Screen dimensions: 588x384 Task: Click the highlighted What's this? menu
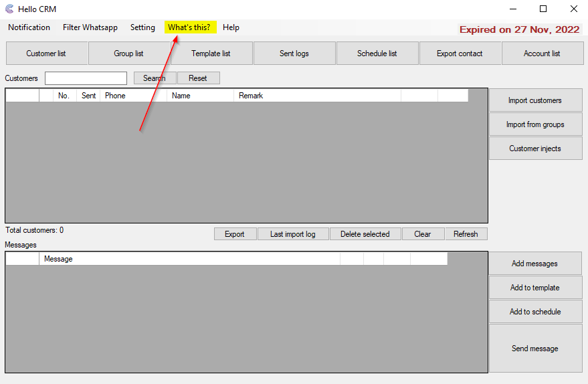pos(189,27)
